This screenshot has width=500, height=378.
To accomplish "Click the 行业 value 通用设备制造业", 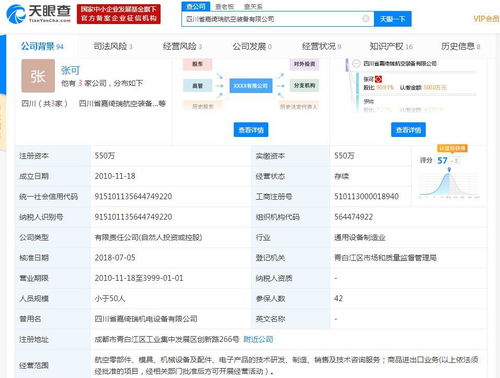I will tap(360, 237).
